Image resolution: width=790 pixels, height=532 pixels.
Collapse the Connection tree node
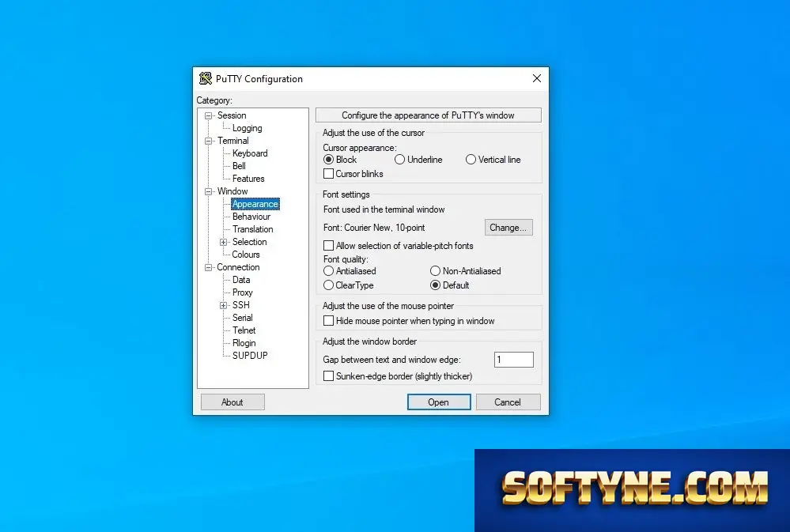(208, 267)
